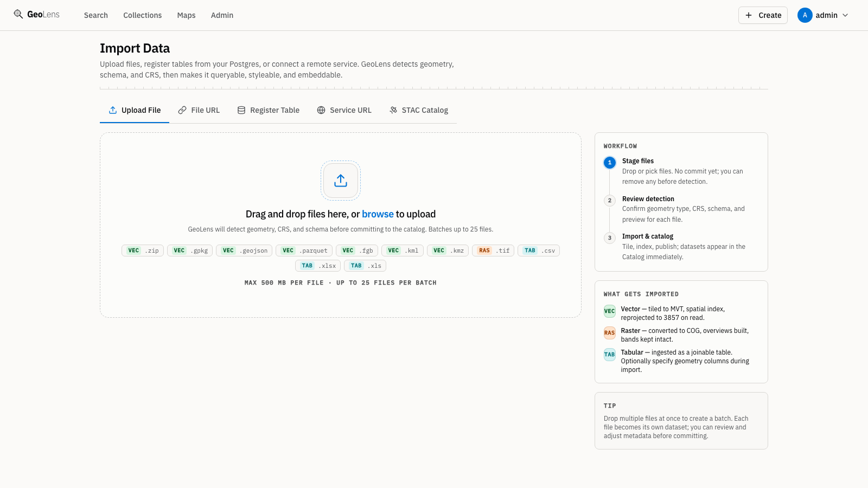Switch to the Register Table tab
This screenshot has height=488, width=868.
click(x=269, y=110)
